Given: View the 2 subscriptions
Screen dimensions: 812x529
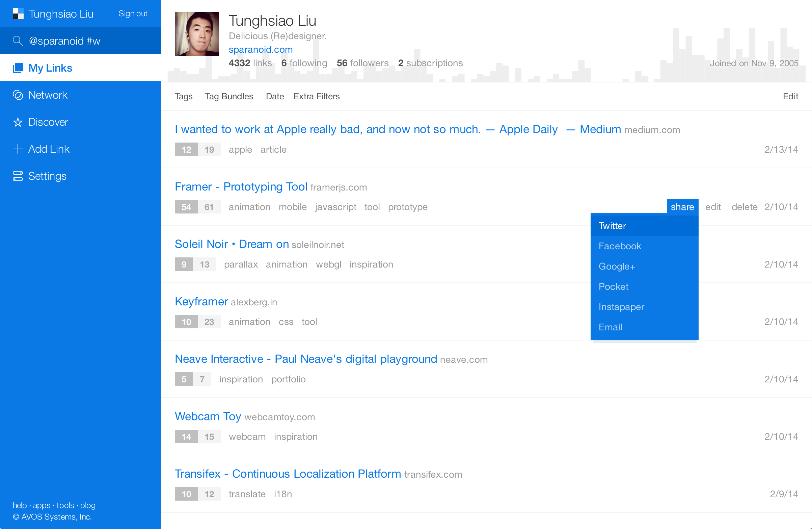Looking at the screenshot, I should pos(430,63).
